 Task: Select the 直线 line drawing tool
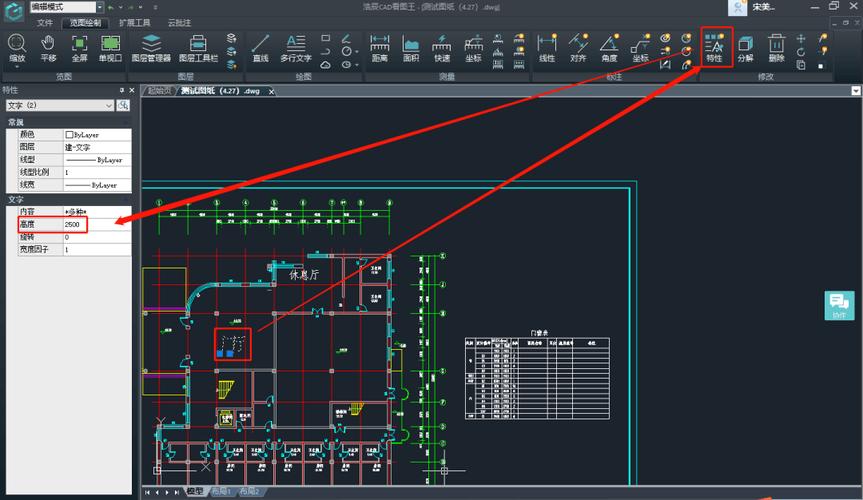click(260, 48)
